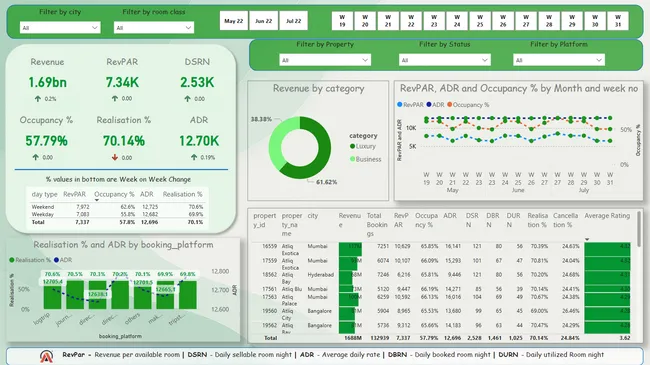Select the Jul 22 month button
Viewport: 650px width, 365px height.
(x=293, y=21)
